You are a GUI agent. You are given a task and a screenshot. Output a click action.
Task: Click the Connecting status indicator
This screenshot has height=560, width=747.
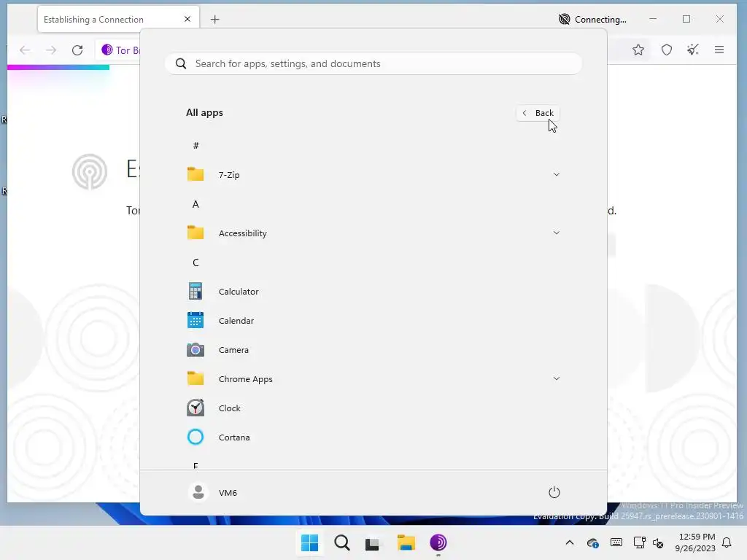tap(592, 20)
